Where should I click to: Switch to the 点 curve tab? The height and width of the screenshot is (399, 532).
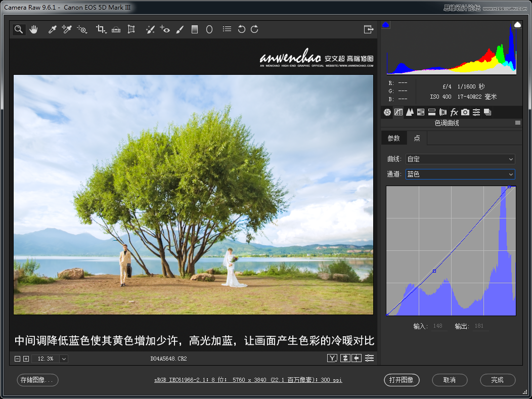(417, 138)
